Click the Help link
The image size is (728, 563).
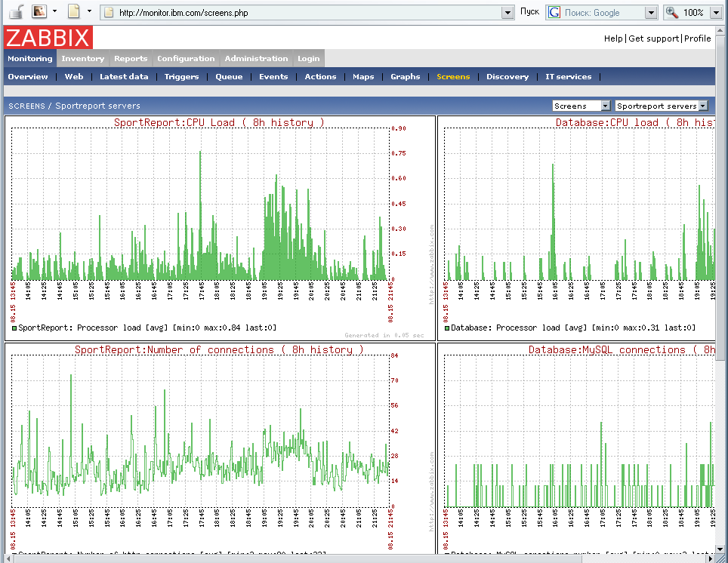click(x=613, y=38)
